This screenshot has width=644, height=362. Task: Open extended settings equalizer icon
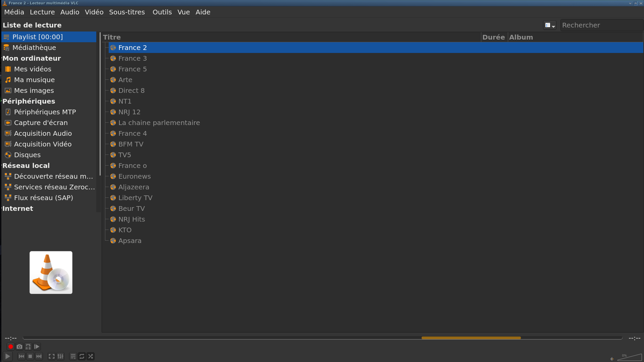click(x=60, y=356)
